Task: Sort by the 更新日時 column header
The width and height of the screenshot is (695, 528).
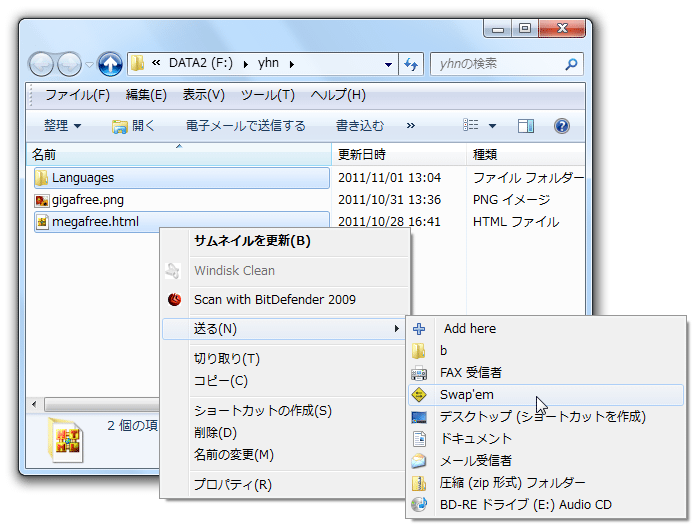Action: 398,154
